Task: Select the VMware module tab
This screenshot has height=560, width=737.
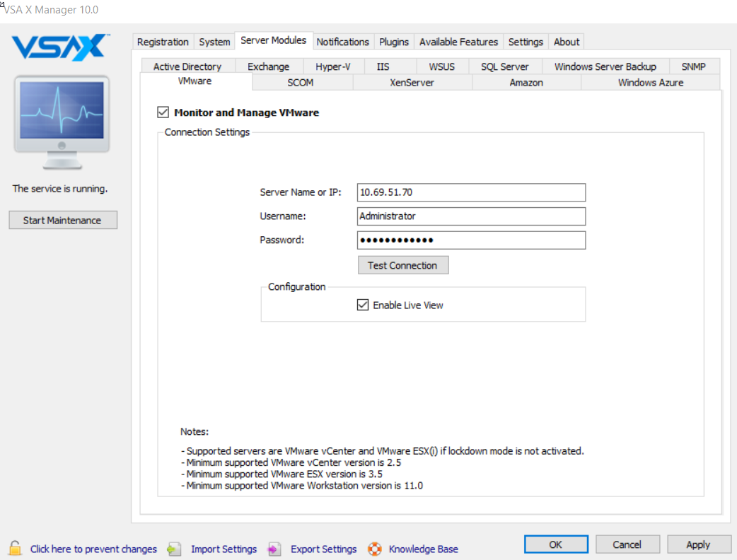Action: pos(195,81)
